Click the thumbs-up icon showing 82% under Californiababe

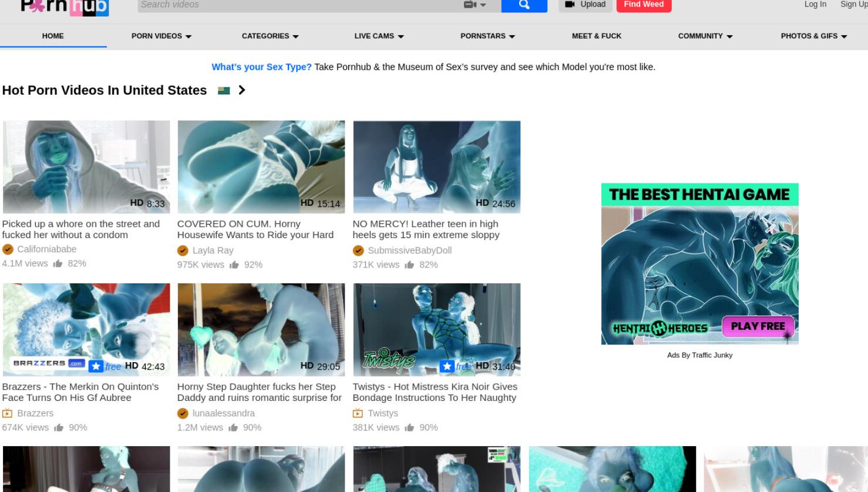pyautogui.click(x=58, y=264)
